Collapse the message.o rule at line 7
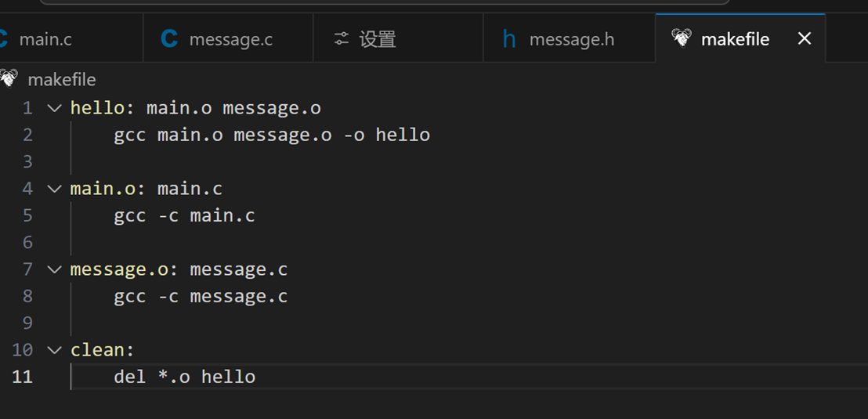The height and width of the screenshot is (419, 868). pyautogui.click(x=54, y=269)
